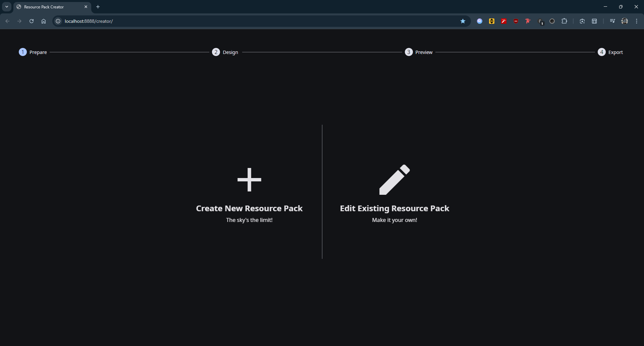Open the profile avatar menu
Viewport: 644px width, 346px height.
(625, 21)
